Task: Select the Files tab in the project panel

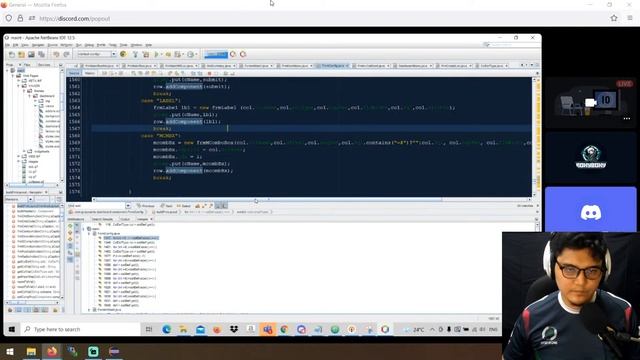Action: point(27,65)
